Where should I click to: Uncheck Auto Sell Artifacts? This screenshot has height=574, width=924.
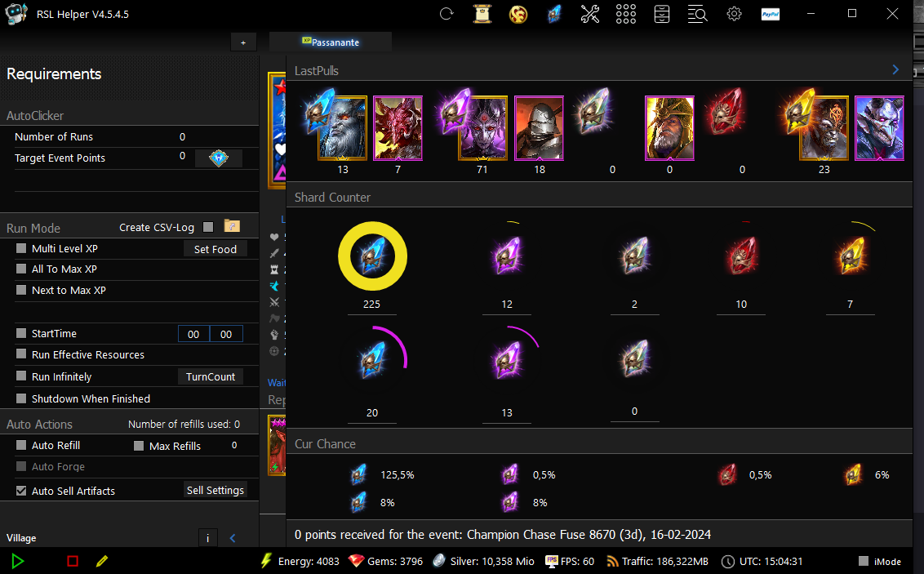[x=21, y=491]
